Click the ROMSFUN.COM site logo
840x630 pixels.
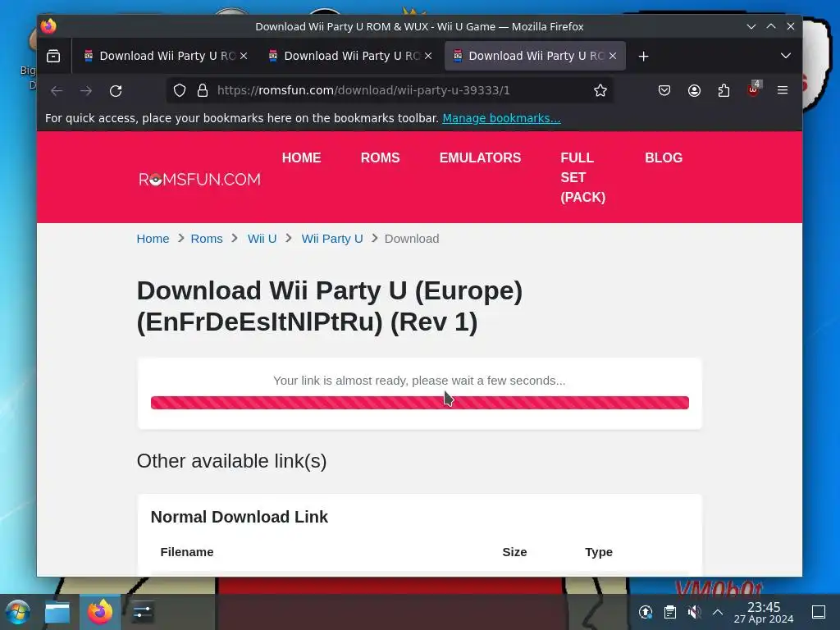pyautogui.click(x=199, y=179)
